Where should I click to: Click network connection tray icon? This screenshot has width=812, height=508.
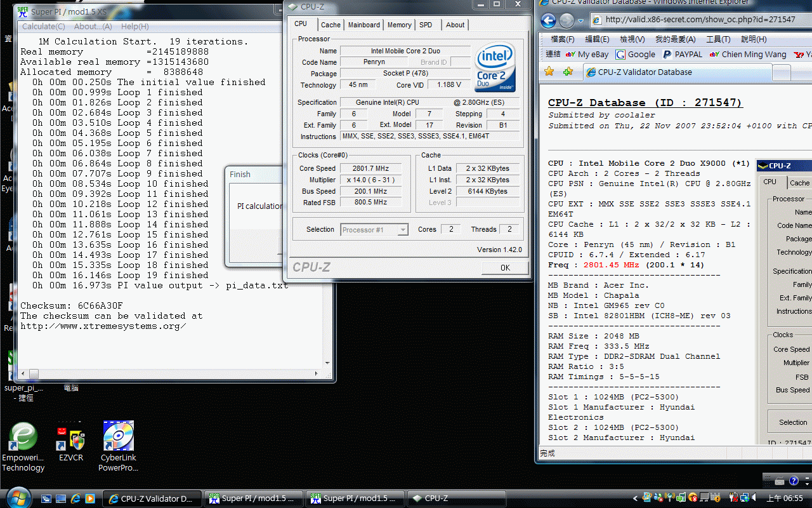pos(745,498)
